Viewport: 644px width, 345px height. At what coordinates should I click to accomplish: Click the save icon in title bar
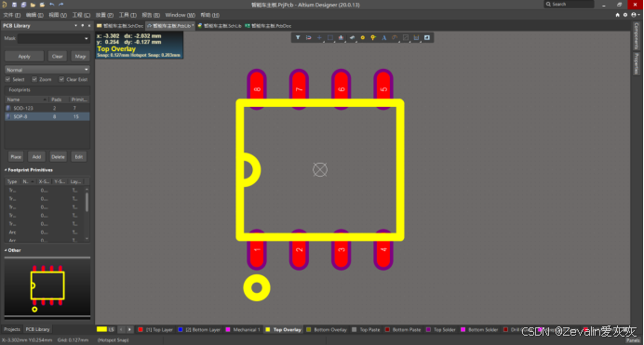14,5
